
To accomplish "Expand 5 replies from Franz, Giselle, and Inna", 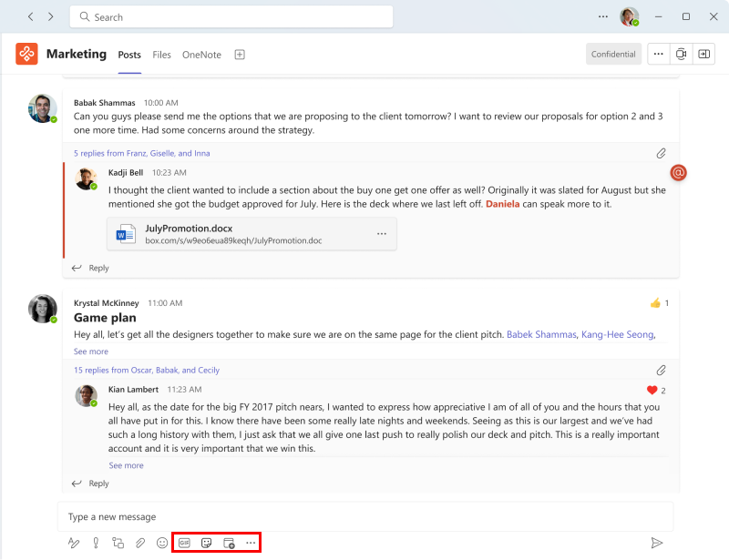I will 142,153.
